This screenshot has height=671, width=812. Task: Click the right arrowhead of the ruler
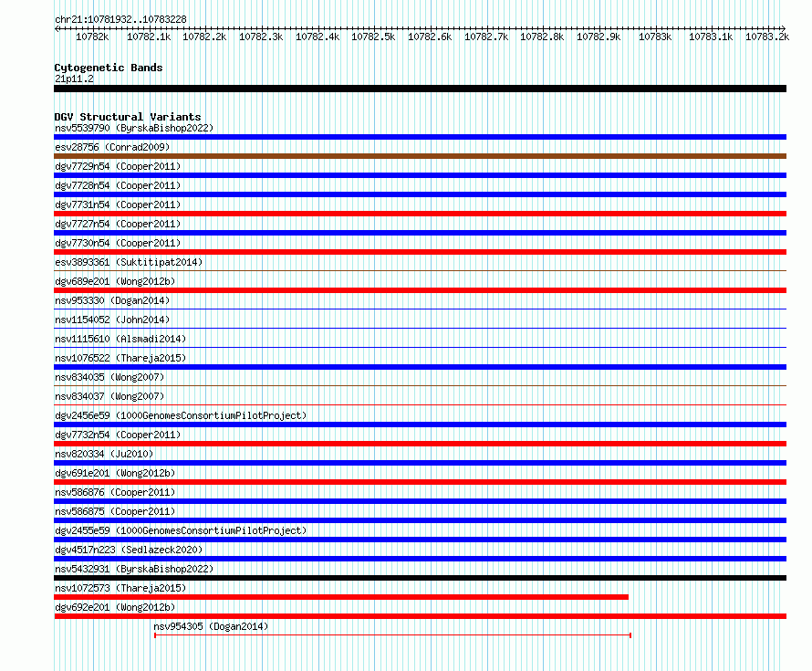coord(784,28)
